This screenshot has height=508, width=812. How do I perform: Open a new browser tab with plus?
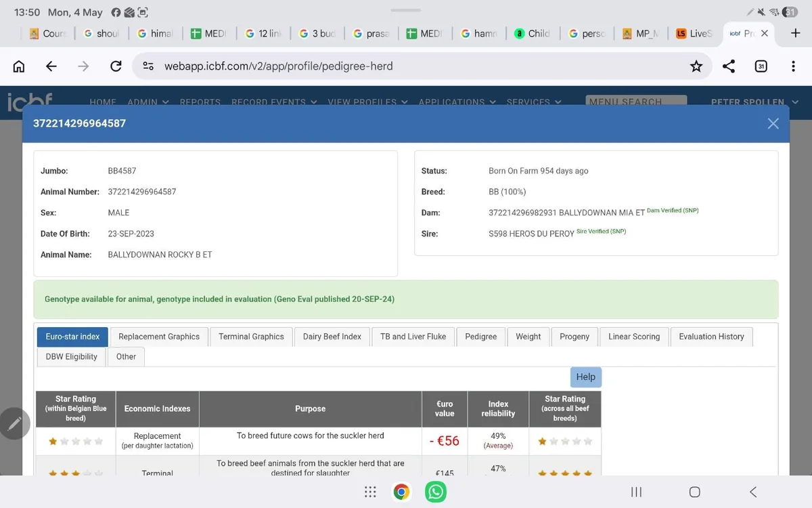(x=796, y=33)
